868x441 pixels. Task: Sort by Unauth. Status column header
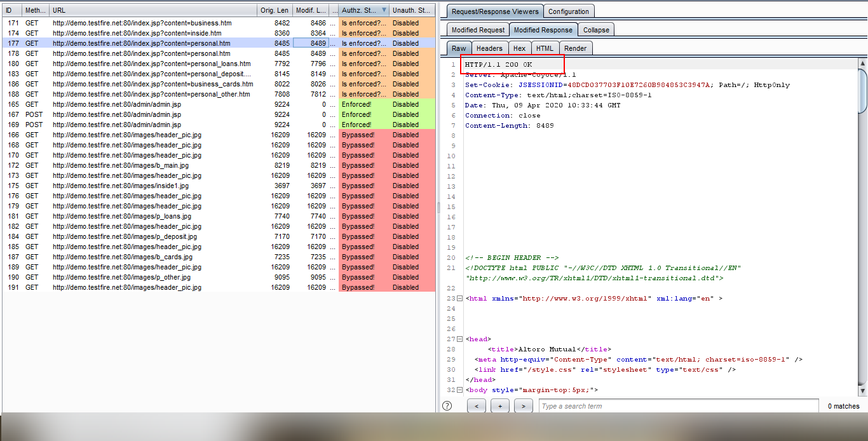(x=412, y=10)
